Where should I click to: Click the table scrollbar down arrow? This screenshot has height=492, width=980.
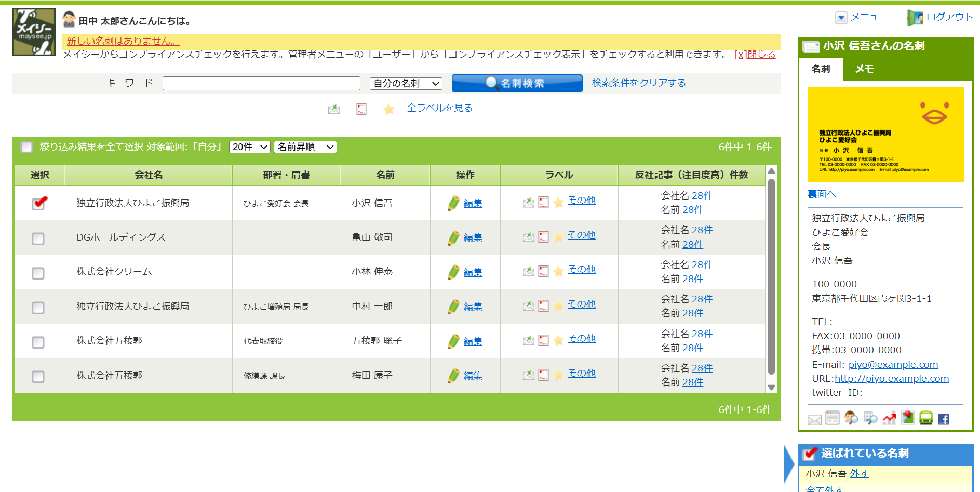pyautogui.click(x=771, y=387)
